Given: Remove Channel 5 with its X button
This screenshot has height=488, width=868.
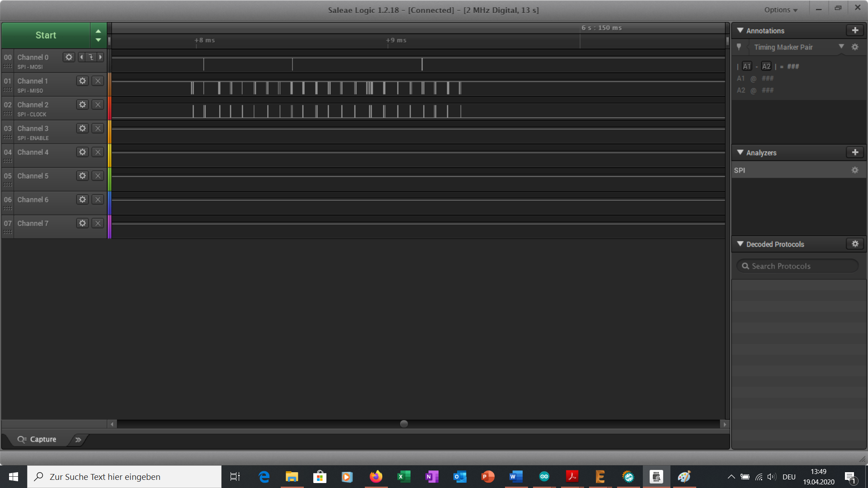Looking at the screenshot, I should [x=98, y=176].
